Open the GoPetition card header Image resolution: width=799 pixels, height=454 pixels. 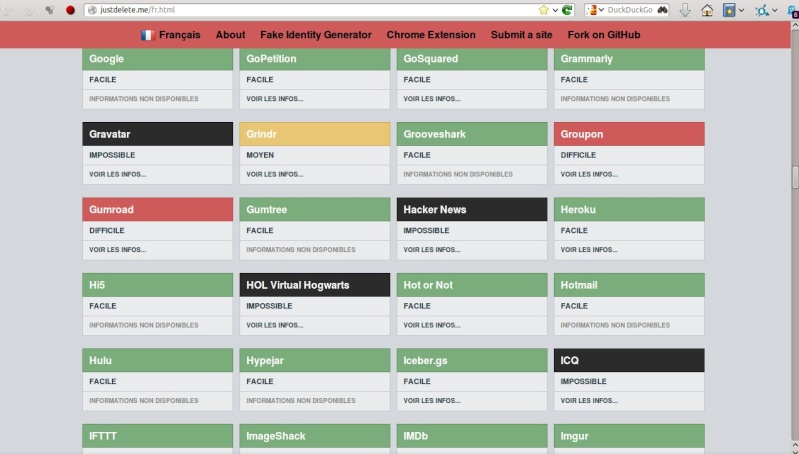point(314,59)
